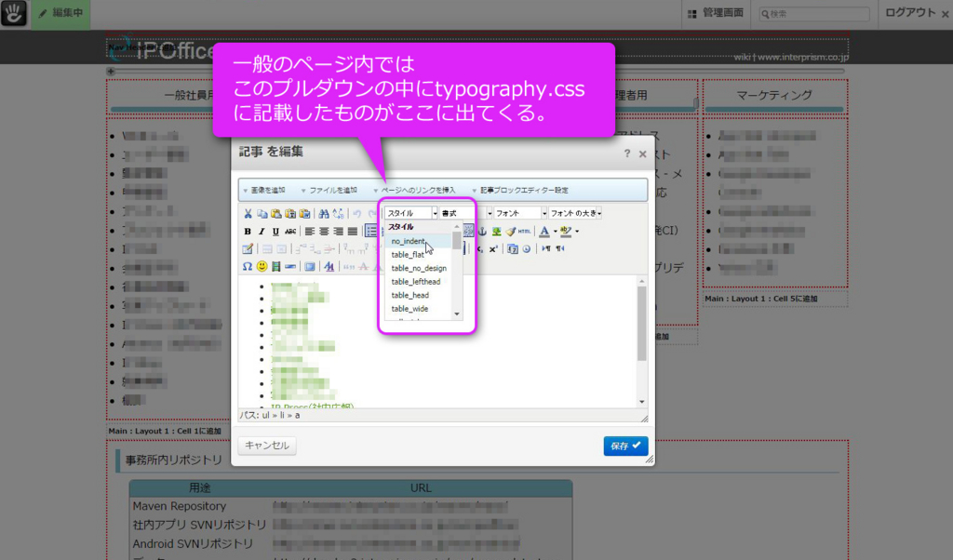The image size is (953, 560).
Task: Click the Find and Replace icon
Action: click(x=338, y=214)
